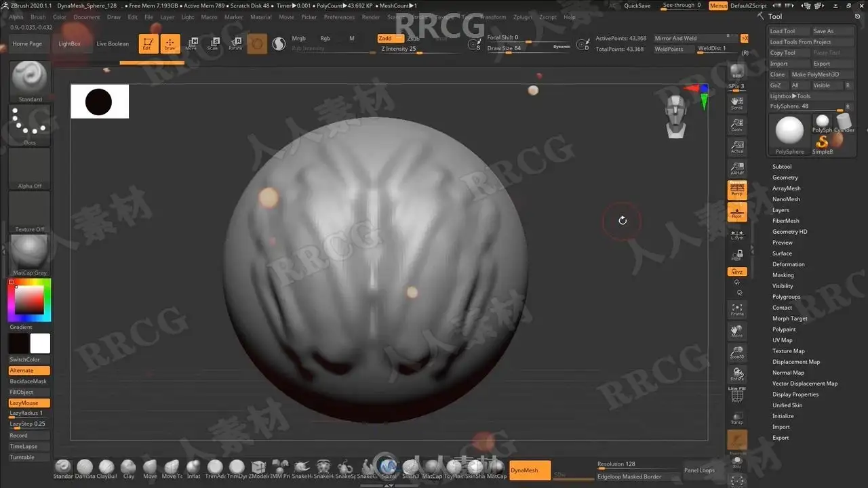Viewport: 868px width, 488px height.
Task: Expand the Geometry palette
Action: tap(785, 178)
